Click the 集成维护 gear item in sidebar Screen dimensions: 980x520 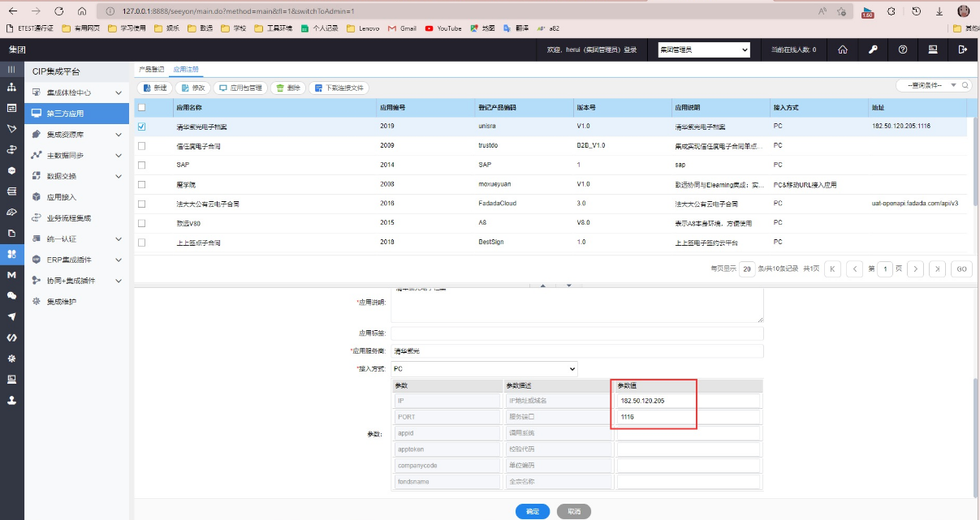click(x=61, y=302)
